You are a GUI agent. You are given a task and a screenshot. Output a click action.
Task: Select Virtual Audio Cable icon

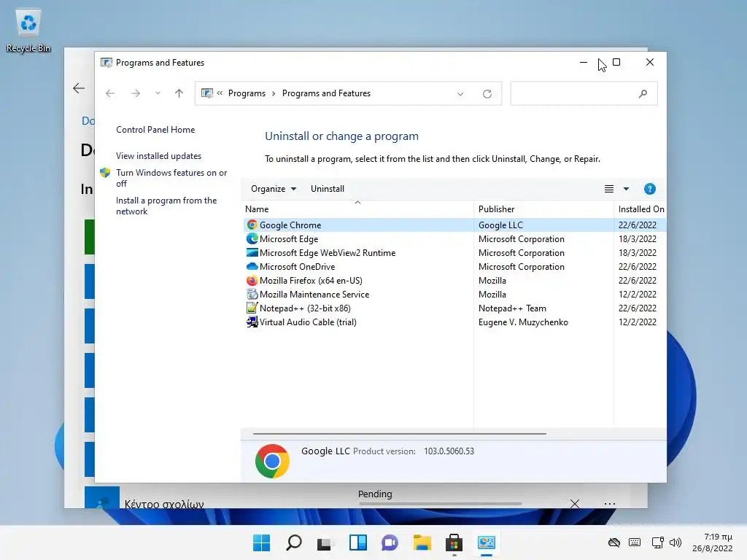[252, 322]
